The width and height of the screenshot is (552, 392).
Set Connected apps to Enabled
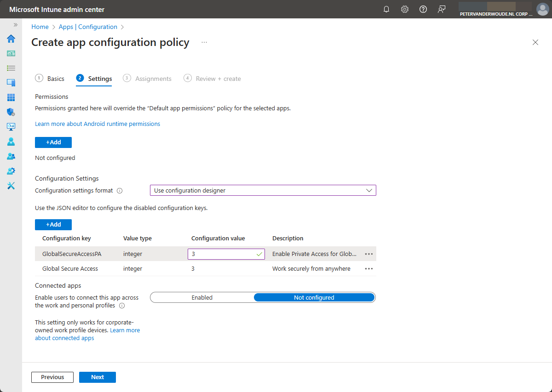pyautogui.click(x=202, y=298)
